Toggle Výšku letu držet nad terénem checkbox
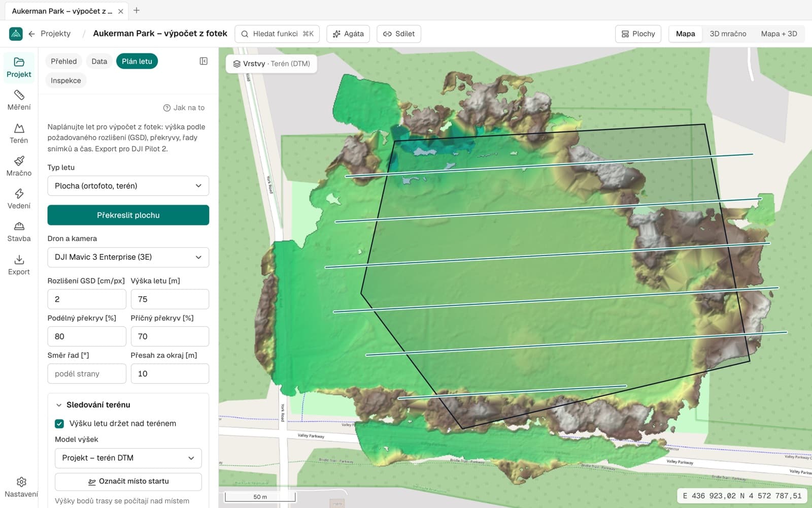 (x=59, y=424)
